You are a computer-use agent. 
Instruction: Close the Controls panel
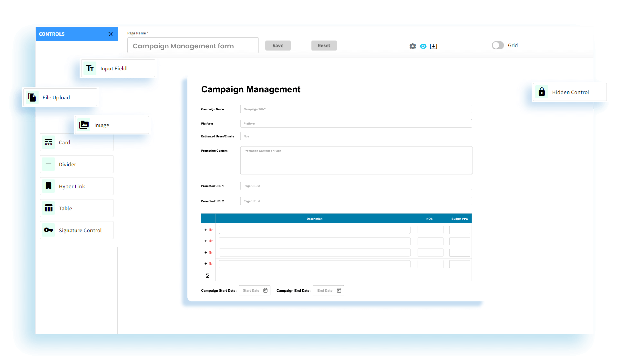(111, 34)
